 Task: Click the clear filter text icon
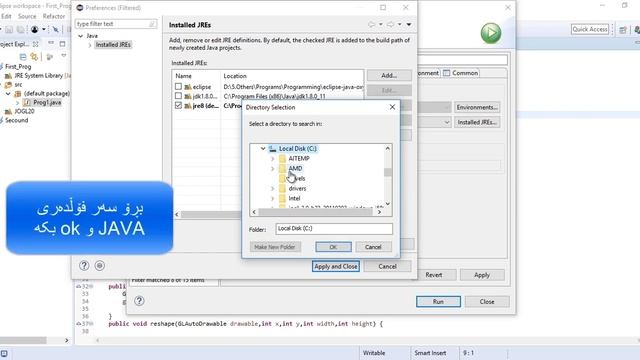(152, 24)
